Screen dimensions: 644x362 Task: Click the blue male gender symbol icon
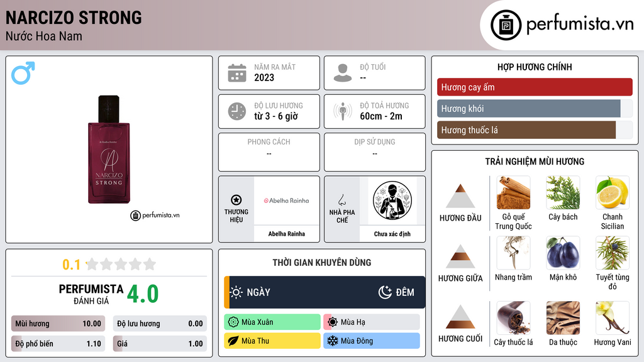(x=23, y=73)
